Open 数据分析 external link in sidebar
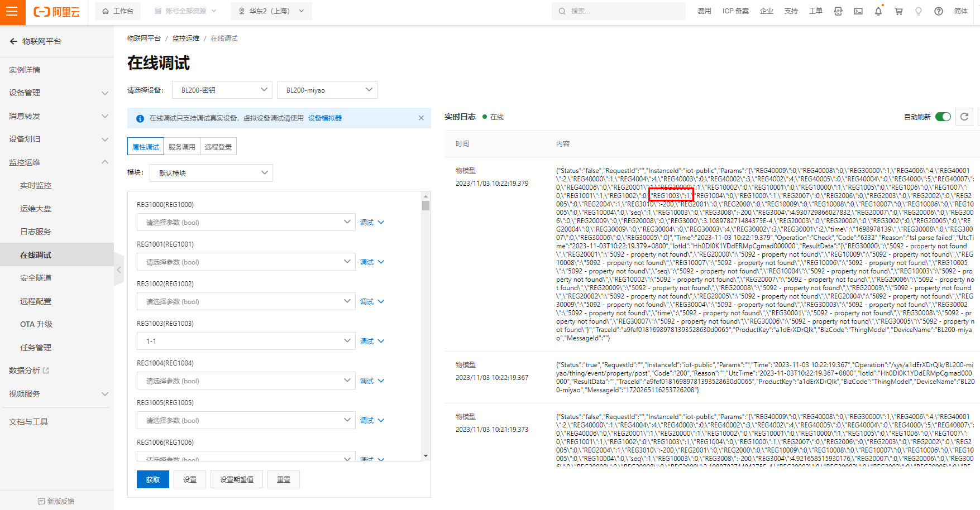 29,371
